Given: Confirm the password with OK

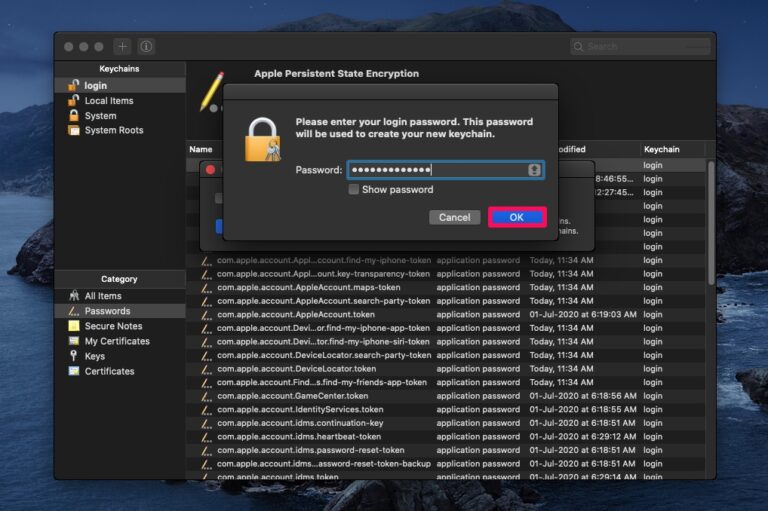Looking at the screenshot, I should 517,217.
